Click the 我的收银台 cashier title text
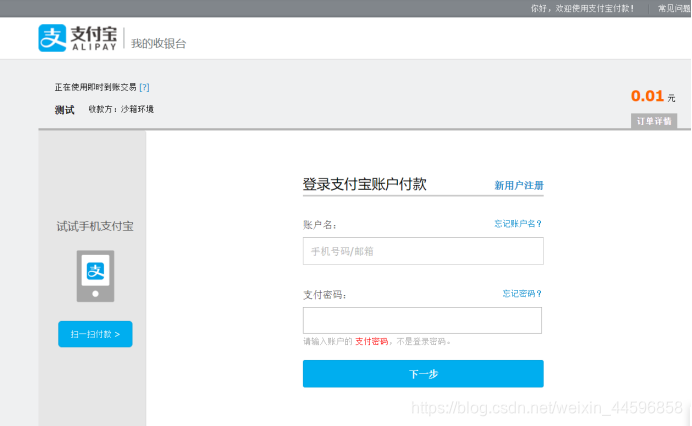 (x=158, y=43)
